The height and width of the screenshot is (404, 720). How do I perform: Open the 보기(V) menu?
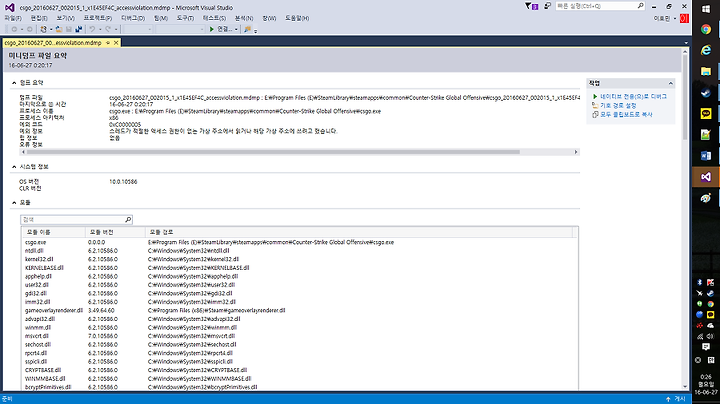(x=65, y=18)
